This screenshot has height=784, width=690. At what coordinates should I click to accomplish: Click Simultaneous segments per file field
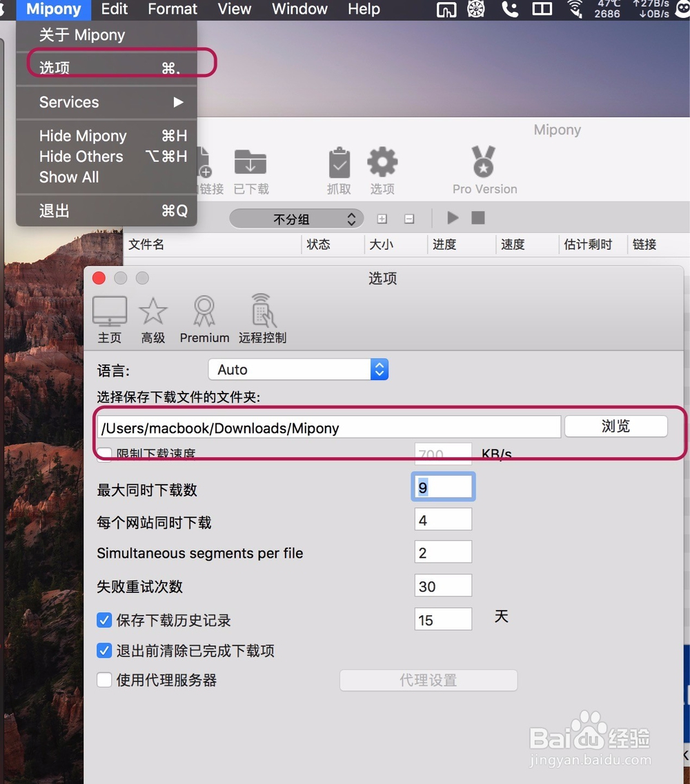[443, 552]
